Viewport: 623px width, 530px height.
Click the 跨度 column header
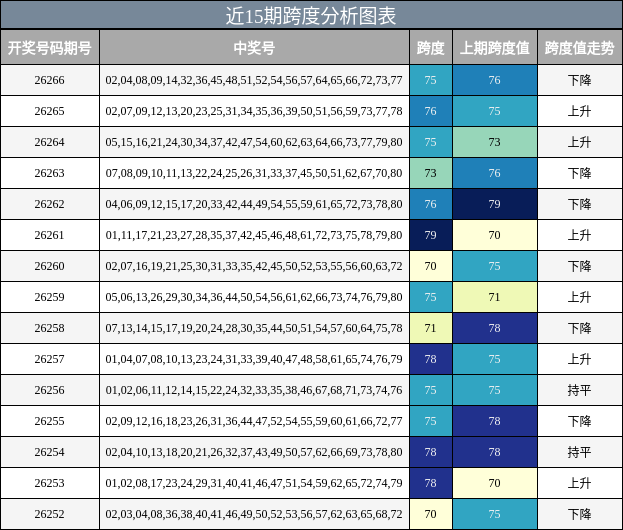click(x=431, y=48)
